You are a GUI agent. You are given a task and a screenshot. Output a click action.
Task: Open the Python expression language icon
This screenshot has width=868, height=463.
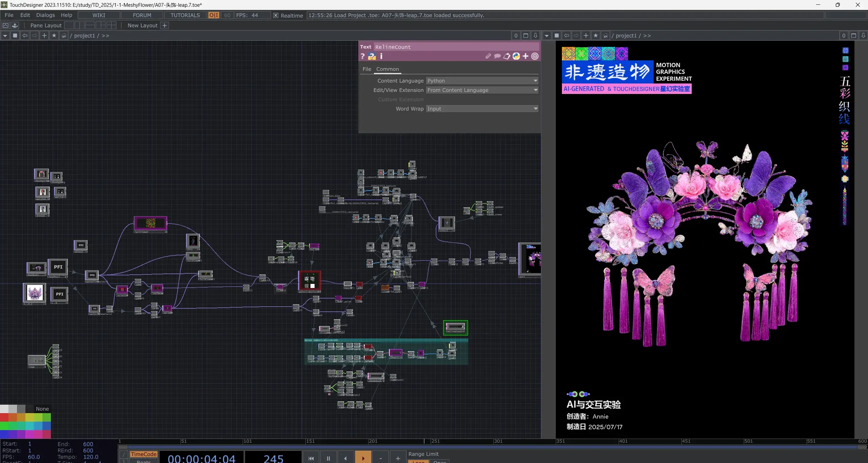515,56
